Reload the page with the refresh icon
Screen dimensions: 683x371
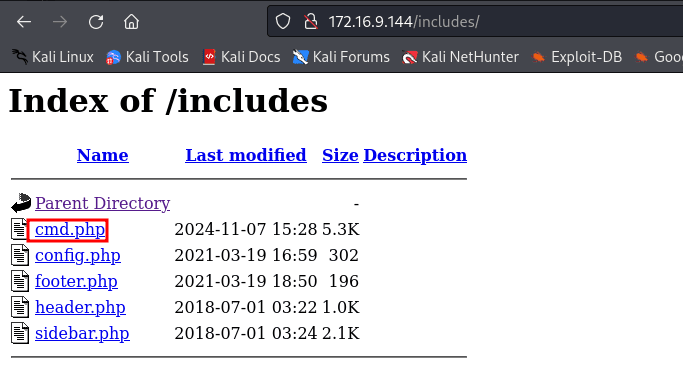[x=96, y=21]
